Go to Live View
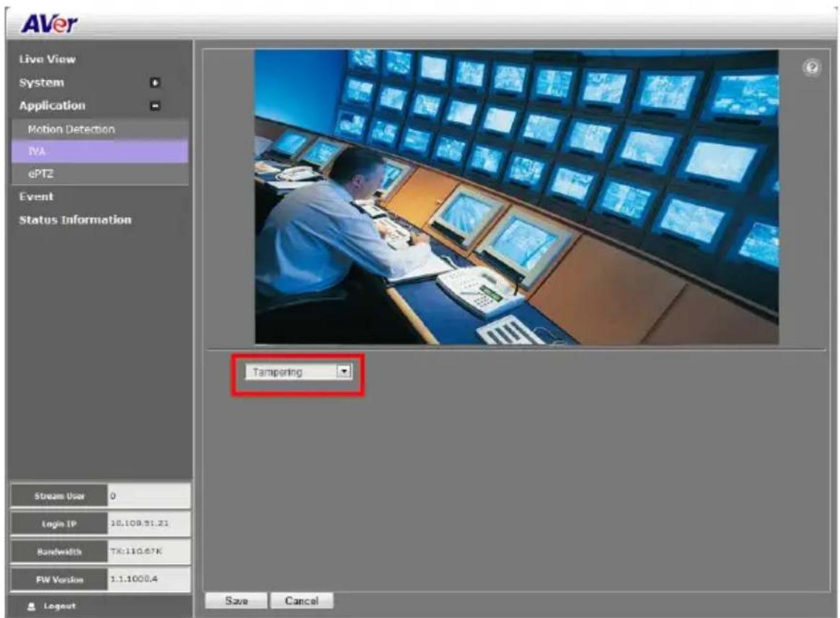 [47, 60]
